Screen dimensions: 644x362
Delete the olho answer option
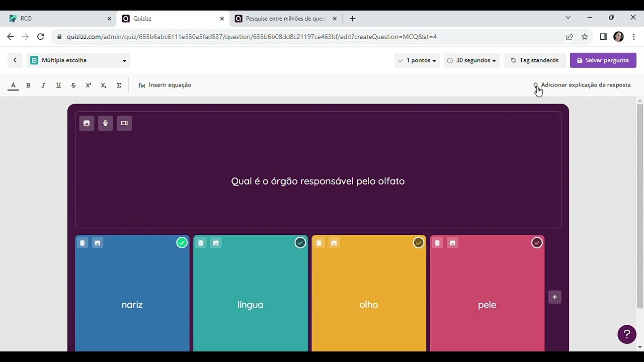tap(319, 243)
